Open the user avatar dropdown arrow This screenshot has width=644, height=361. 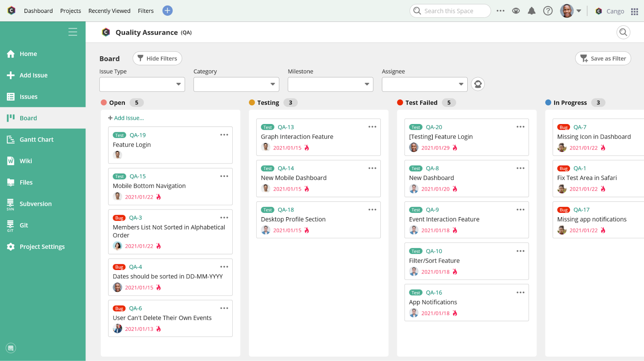(x=579, y=11)
